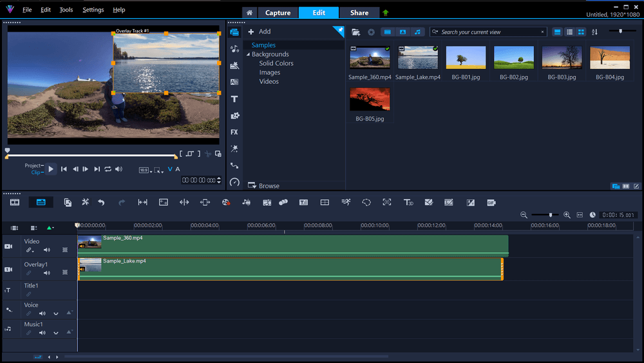Click the timeline zoom slider

click(x=550, y=215)
